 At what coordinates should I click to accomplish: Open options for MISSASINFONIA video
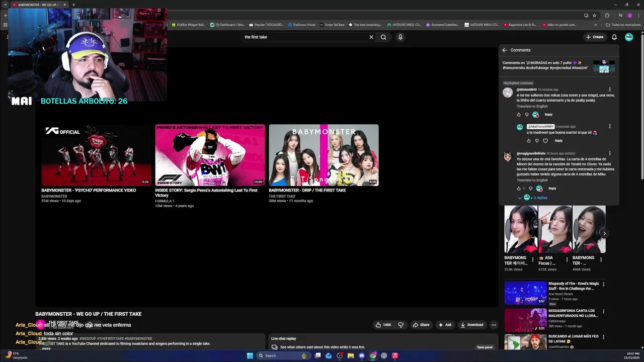click(x=603, y=311)
